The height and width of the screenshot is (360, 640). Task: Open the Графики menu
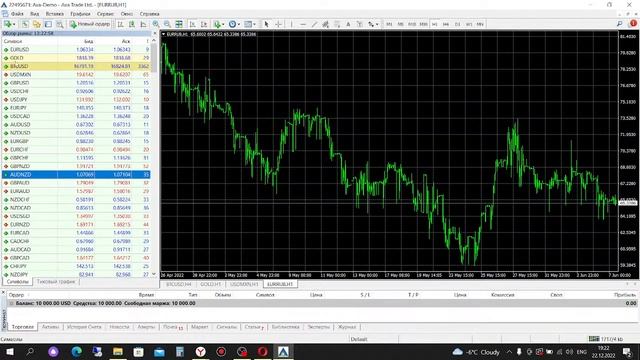pos(80,14)
